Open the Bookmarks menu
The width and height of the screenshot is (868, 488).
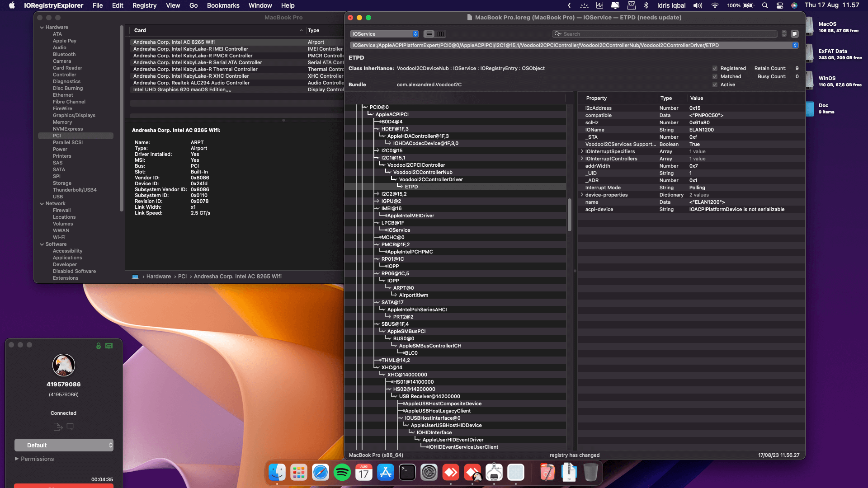click(223, 5)
